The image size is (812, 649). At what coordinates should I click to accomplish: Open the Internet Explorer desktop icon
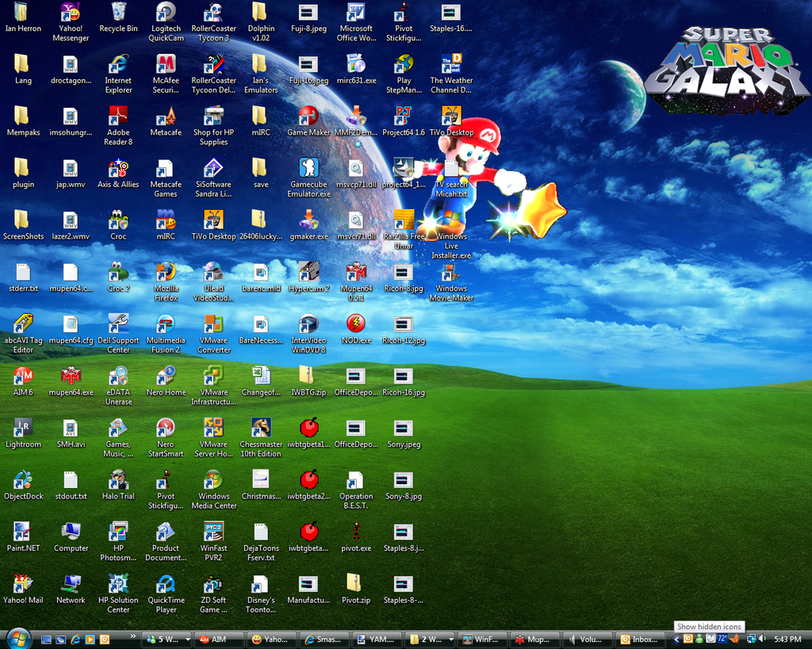point(118,74)
